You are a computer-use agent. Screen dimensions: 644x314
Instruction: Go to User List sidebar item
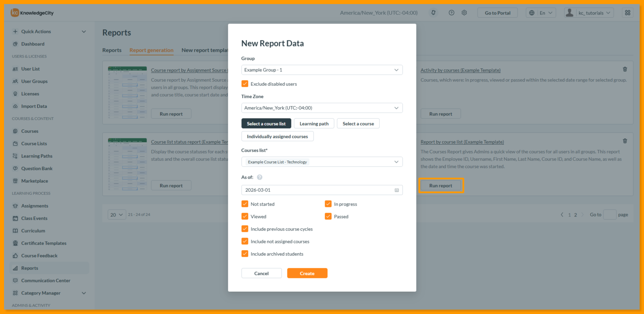(x=30, y=69)
